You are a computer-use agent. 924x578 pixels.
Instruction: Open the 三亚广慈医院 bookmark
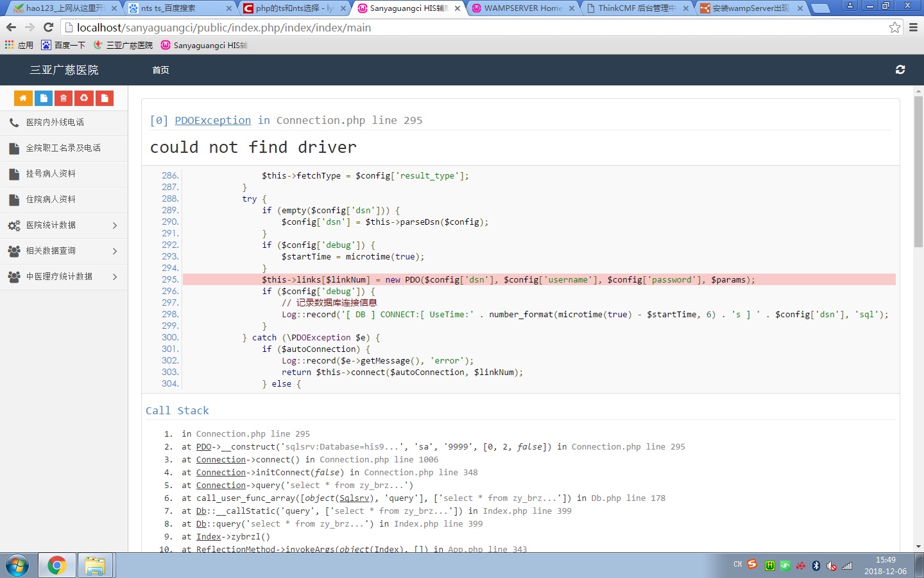click(123, 45)
